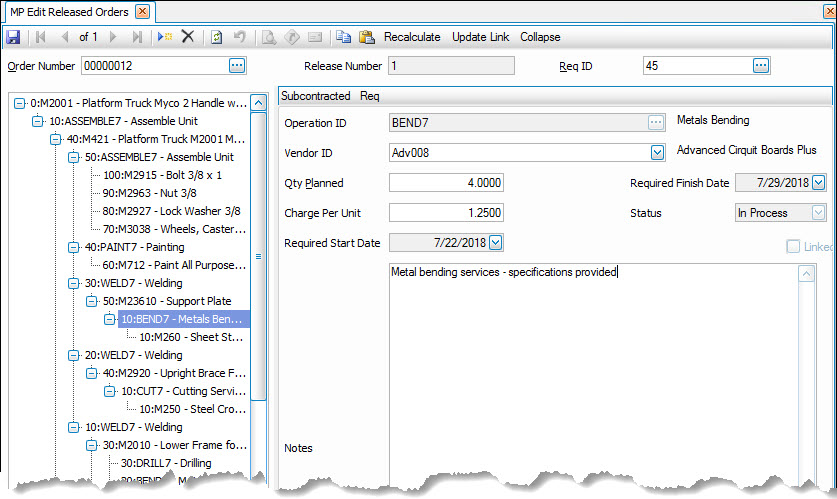Click the Charge Per Unit field
Image resolution: width=837 pixels, height=499 pixels.
(x=446, y=213)
